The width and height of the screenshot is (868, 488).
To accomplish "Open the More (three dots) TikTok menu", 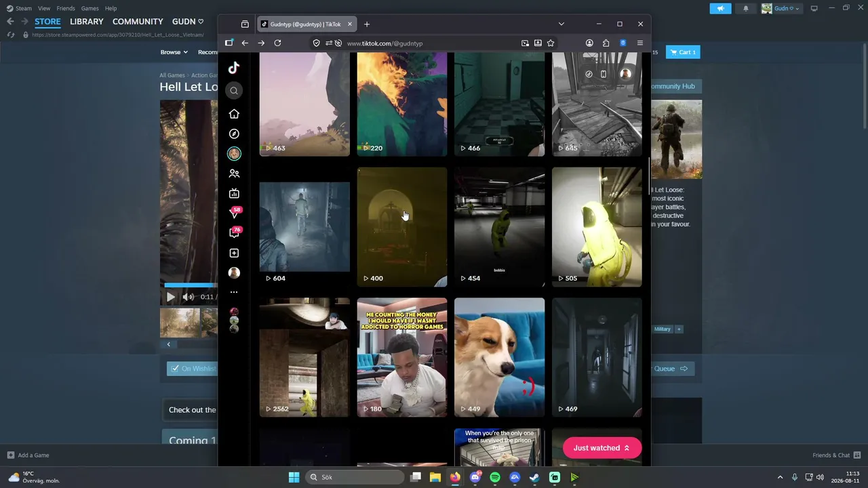I will [x=234, y=292].
